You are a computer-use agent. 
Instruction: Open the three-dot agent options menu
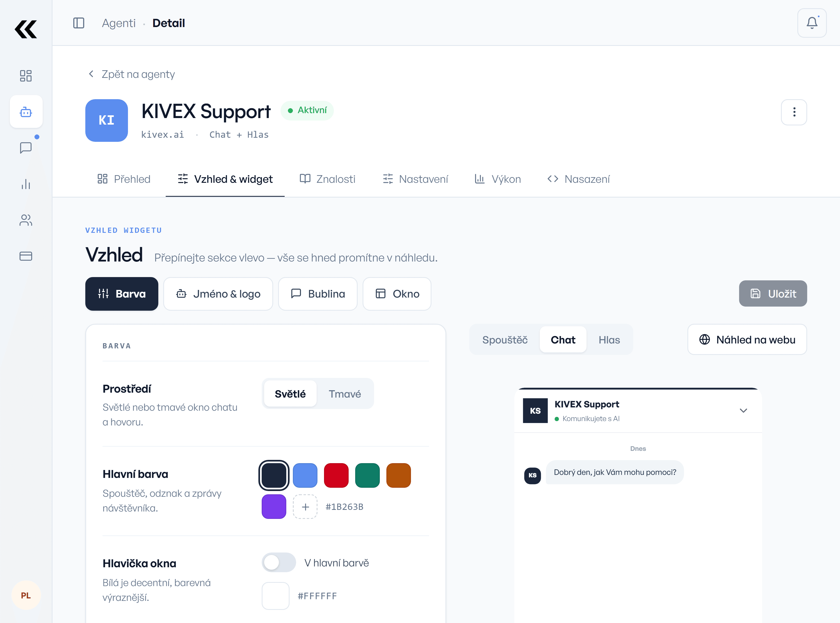pos(794,112)
